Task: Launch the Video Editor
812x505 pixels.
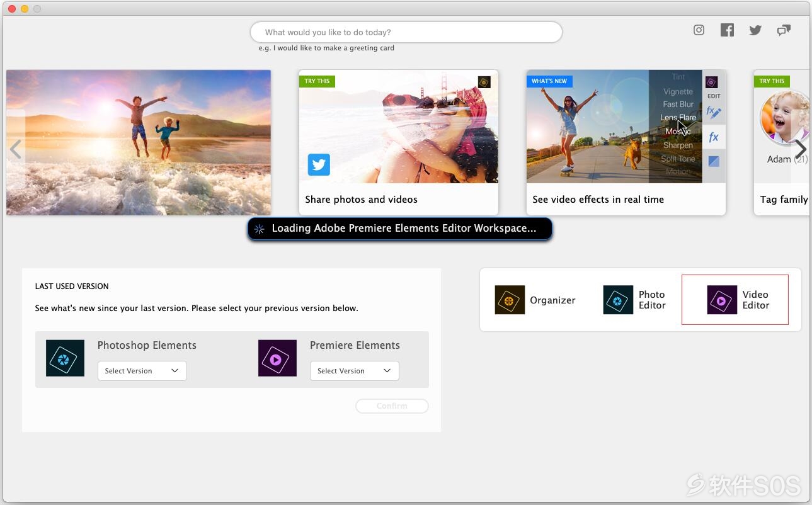Action: click(x=735, y=300)
